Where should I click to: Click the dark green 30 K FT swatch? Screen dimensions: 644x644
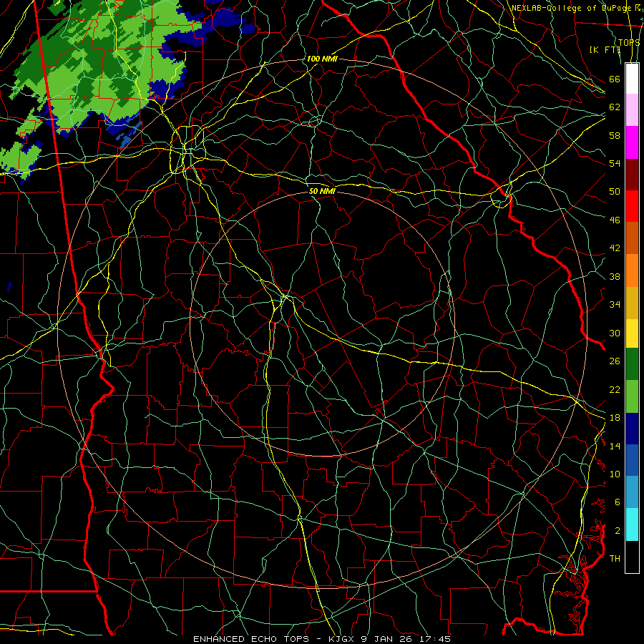[x=632, y=364]
